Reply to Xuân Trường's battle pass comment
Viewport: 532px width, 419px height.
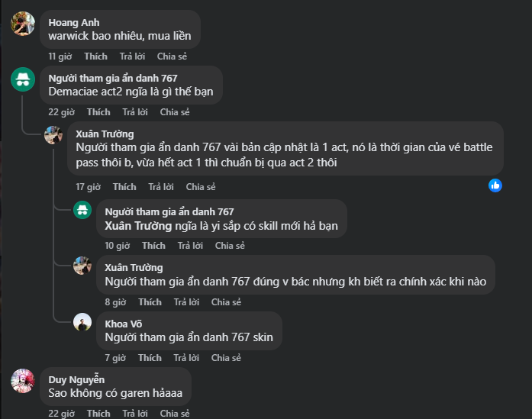[161, 187]
